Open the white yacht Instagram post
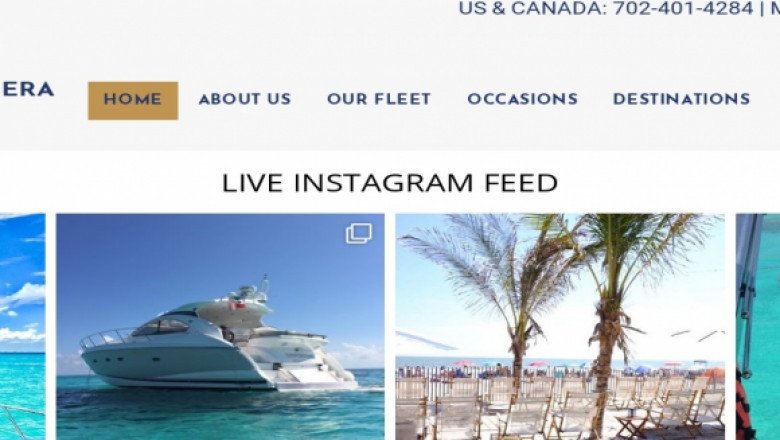This screenshot has height=440, width=780. (220, 327)
